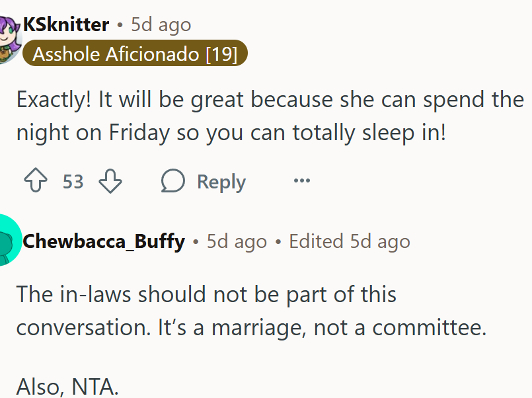Open Chewbacca_Buffy's profile via username
532x398 pixels.
(x=103, y=241)
